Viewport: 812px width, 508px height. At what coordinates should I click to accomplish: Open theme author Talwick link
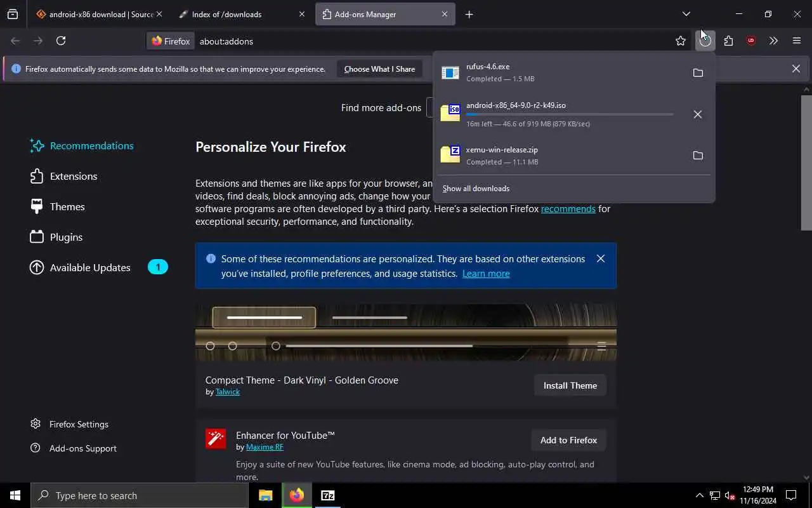pyautogui.click(x=228, y=392)
